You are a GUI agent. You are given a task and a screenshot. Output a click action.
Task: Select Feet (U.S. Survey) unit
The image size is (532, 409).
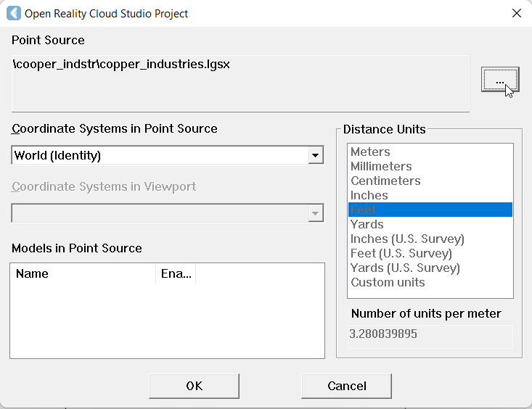pyautogui.click(x=401, y=253)
